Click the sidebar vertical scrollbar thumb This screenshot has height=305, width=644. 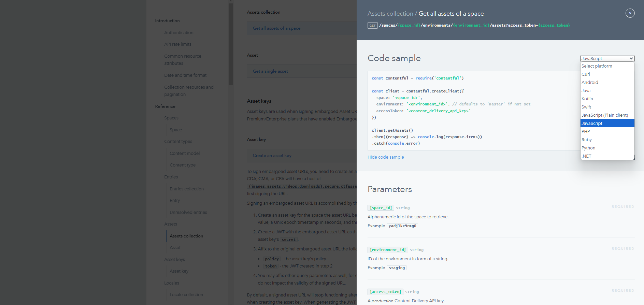coord(231,44)
